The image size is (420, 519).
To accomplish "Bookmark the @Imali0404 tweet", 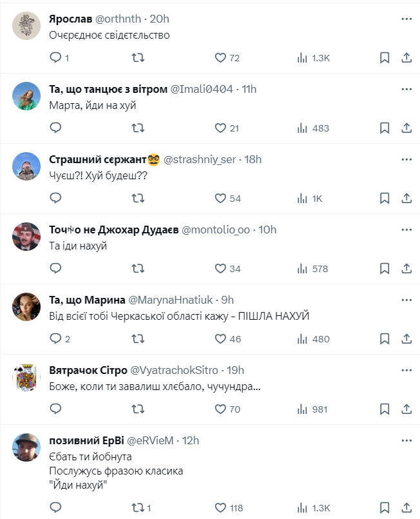I will (x=385, y=128).
